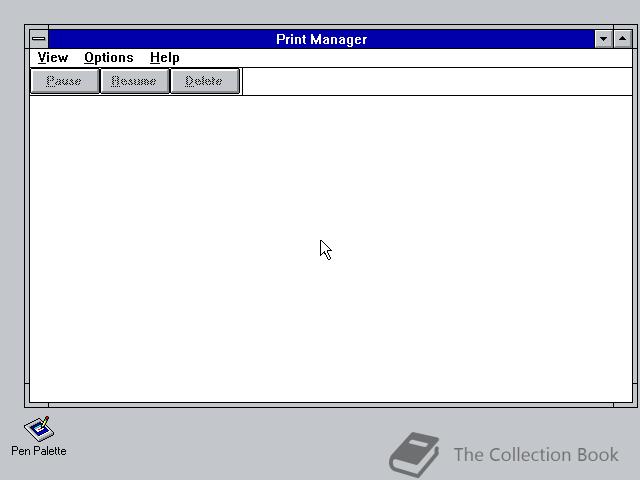Click the Print Manager title bar
This screenshot has width=640, height=480.
321,39
